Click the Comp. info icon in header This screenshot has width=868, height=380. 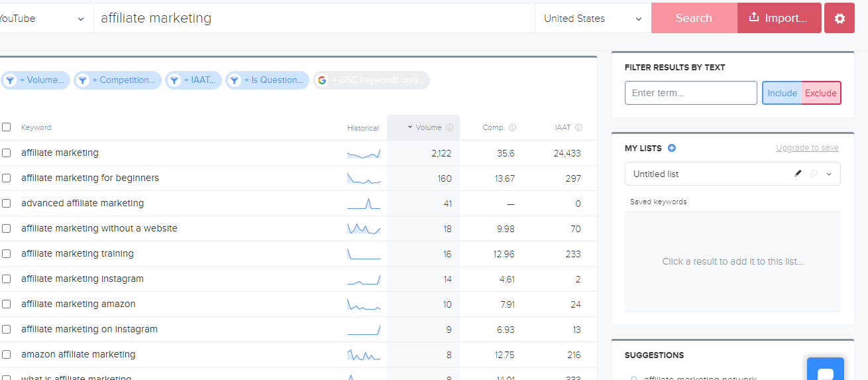512,127
